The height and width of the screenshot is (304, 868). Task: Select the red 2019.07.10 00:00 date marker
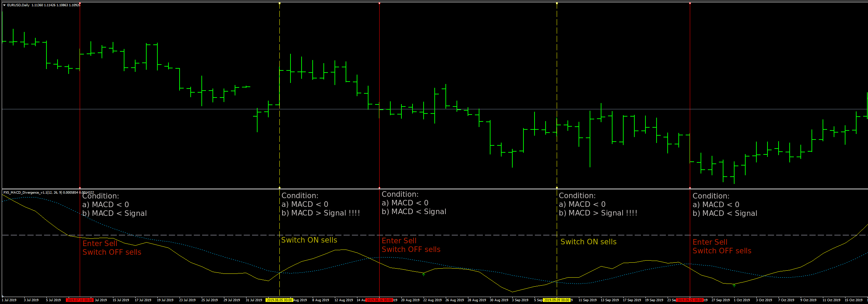pyautogui.click(x=80, y=300)
